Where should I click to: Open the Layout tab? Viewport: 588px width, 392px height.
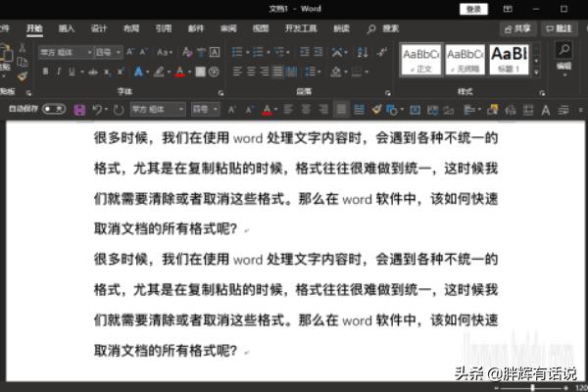[131, 28]
